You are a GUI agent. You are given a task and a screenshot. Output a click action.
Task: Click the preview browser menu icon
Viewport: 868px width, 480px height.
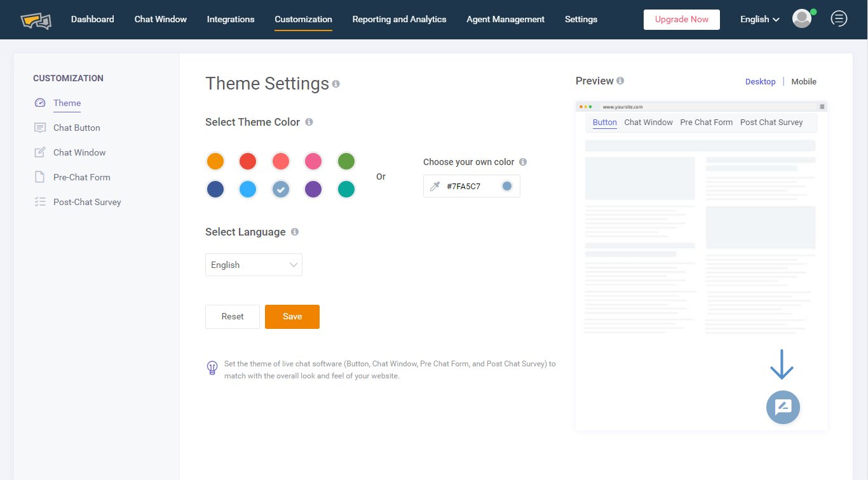(x=822, y=107)
